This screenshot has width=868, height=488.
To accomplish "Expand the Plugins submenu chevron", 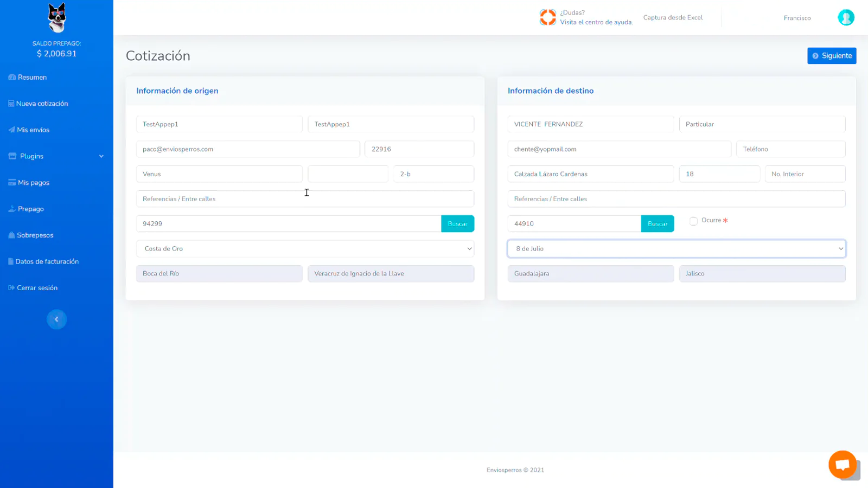I will click(101, 157).
